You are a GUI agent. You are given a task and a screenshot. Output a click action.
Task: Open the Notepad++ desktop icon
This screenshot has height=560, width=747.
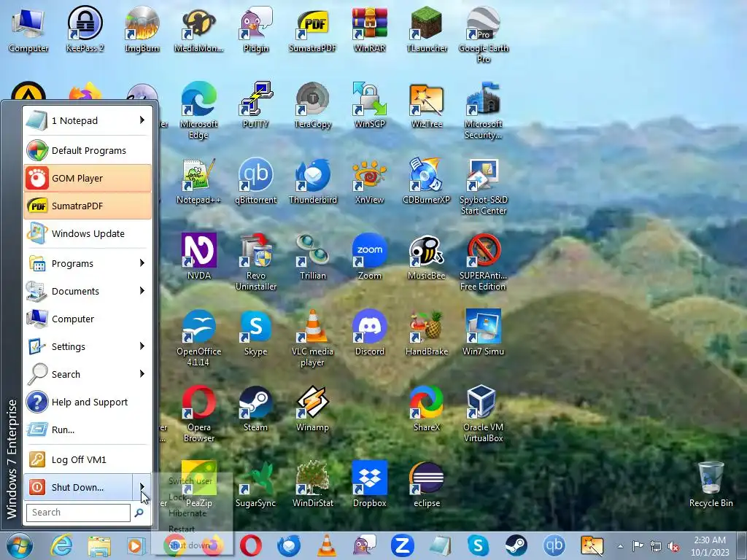[x=198, y=181]
